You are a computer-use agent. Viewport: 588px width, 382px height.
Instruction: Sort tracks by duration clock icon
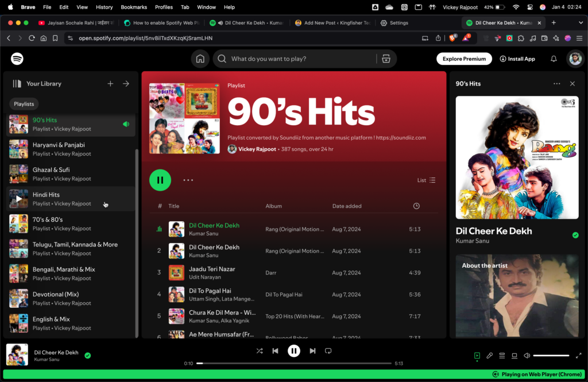416,206
